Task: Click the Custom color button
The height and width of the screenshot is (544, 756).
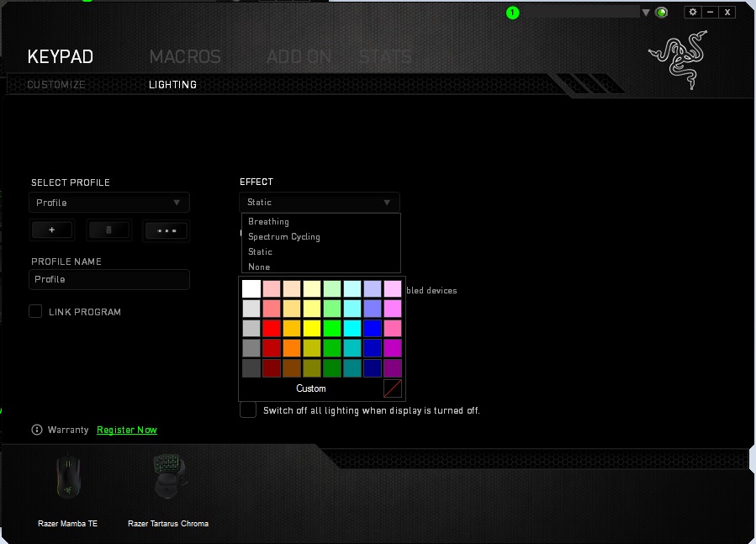Action: click(x=311, y=388)
